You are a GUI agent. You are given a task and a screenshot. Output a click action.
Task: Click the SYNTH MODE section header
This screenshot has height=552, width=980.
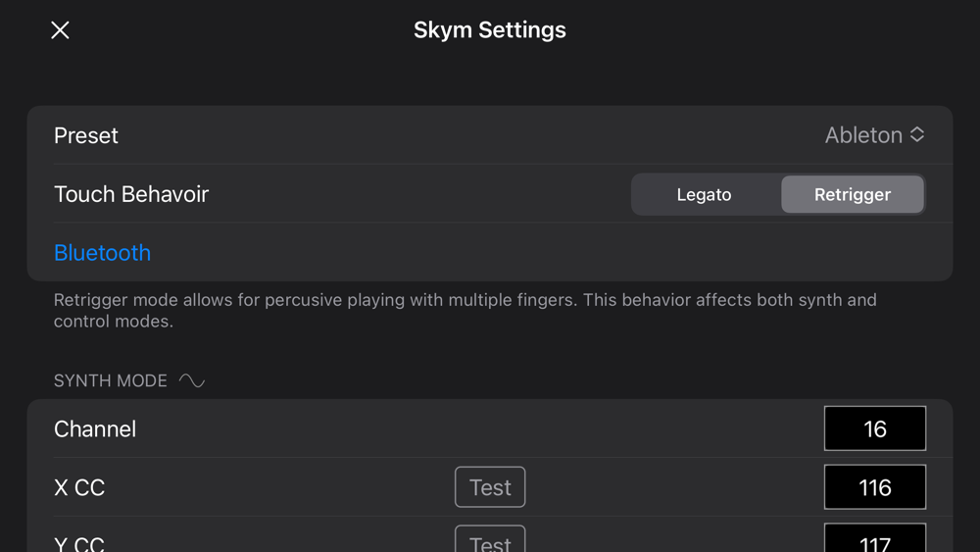[x=111, y=380]
